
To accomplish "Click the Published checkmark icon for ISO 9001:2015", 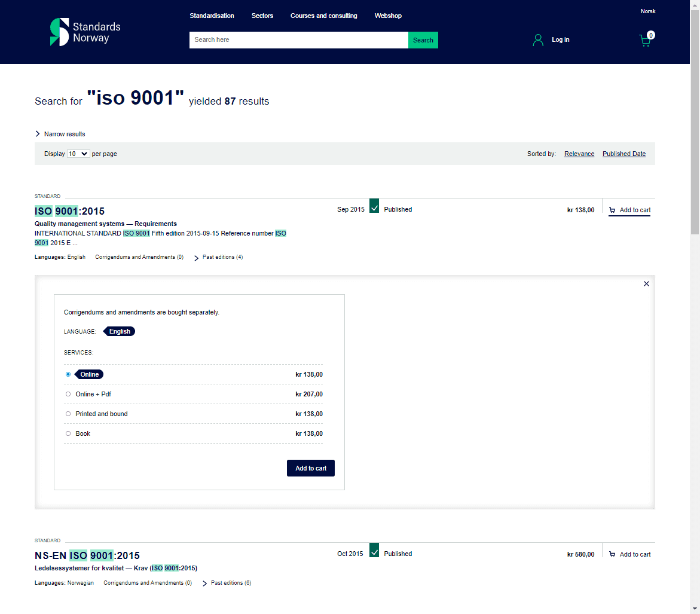I will point(374,206).
